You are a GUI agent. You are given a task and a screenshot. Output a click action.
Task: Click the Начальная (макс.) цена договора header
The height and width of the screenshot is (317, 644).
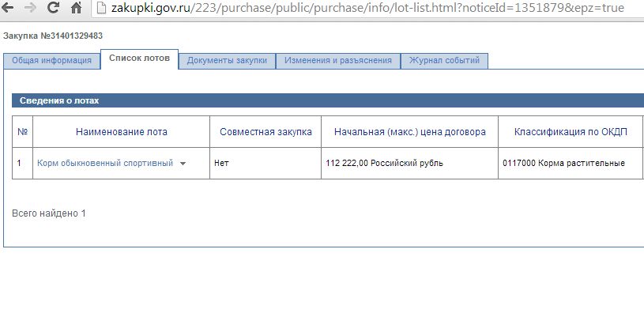point(409,131)
